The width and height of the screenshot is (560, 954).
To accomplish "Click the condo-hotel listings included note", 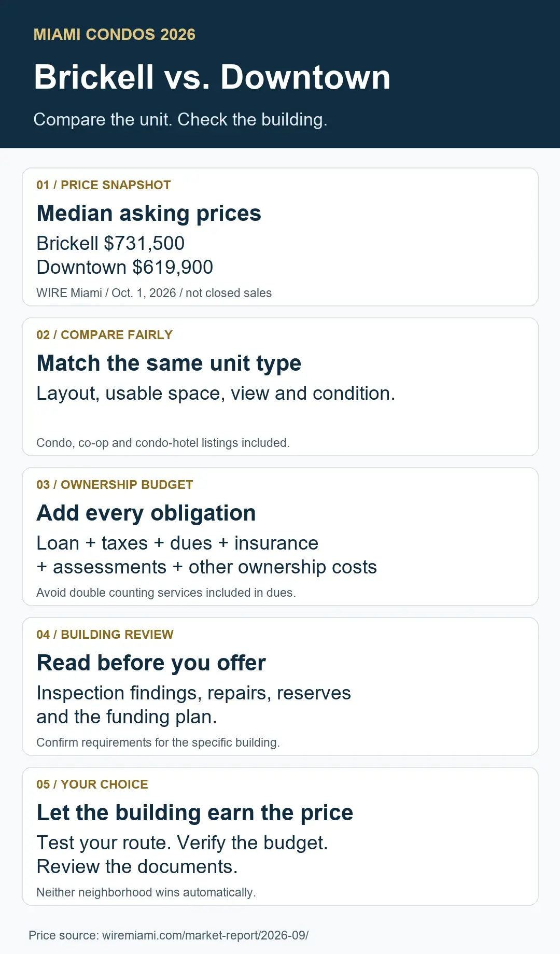I will coord(163,443).
